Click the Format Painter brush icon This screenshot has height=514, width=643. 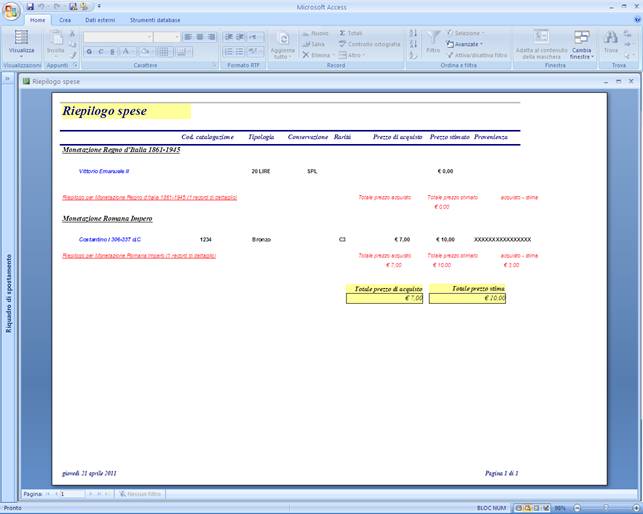click(x=73, y=55)
